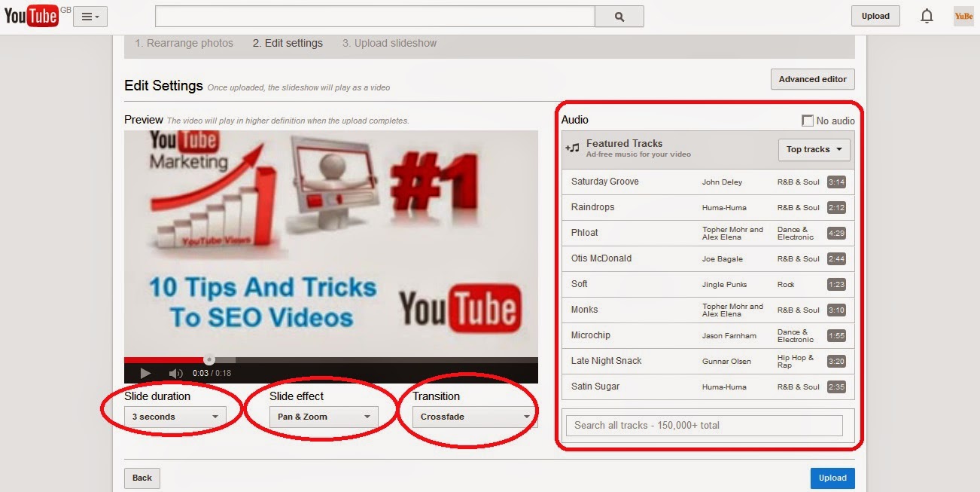This screenshot has height=492, width=980.
Task: Click the Featured Tracks music note icon
Action: point(572,148)
